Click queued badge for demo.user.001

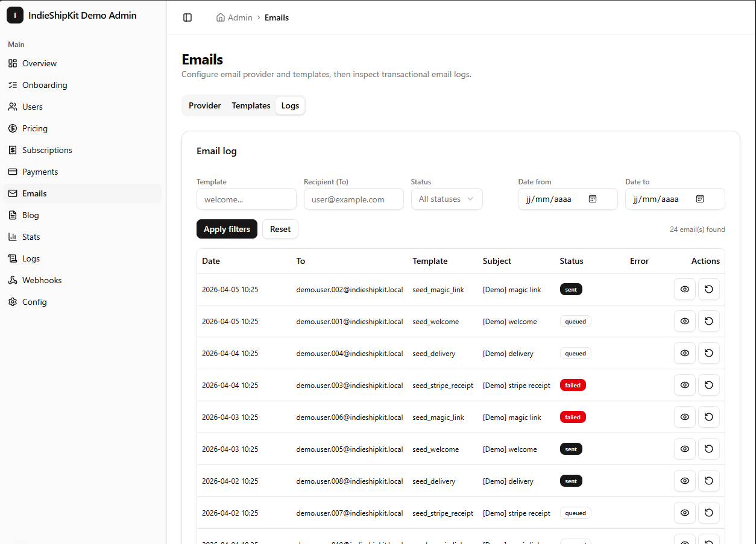pos(576,321)
